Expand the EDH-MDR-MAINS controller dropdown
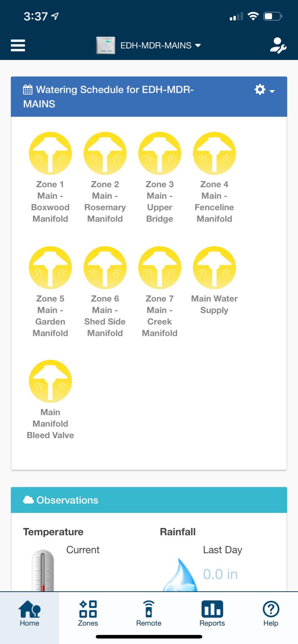The width and height of the screenshot is (298, 644). coord(161,46)
